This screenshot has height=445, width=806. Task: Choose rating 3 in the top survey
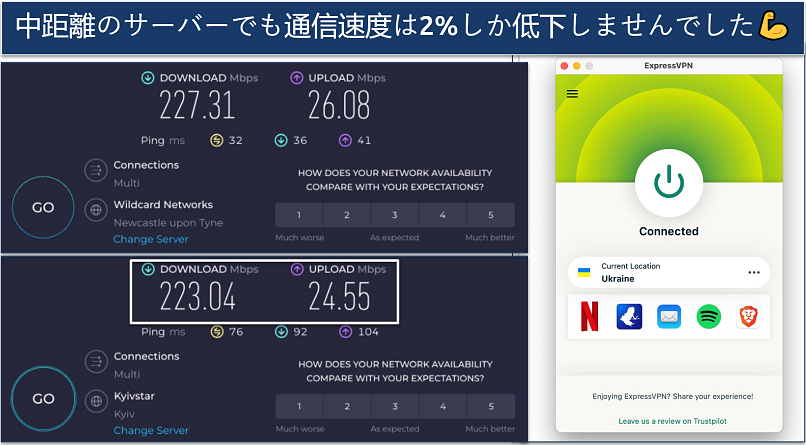point(395,215)
